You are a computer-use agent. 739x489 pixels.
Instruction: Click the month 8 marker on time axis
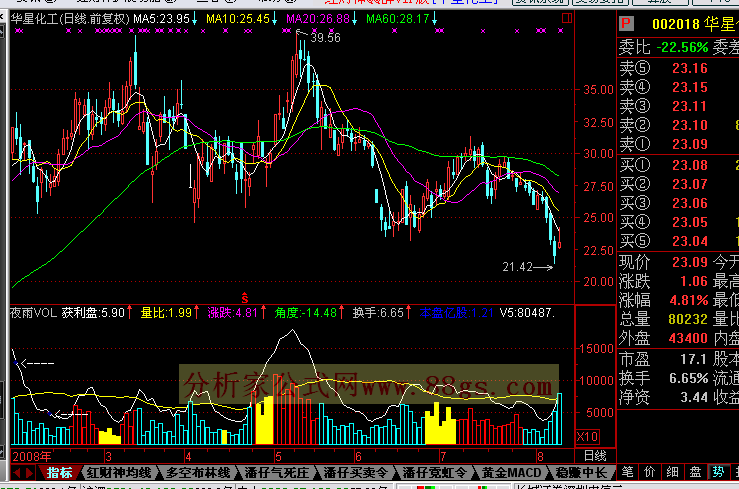(x=540, y=456)
